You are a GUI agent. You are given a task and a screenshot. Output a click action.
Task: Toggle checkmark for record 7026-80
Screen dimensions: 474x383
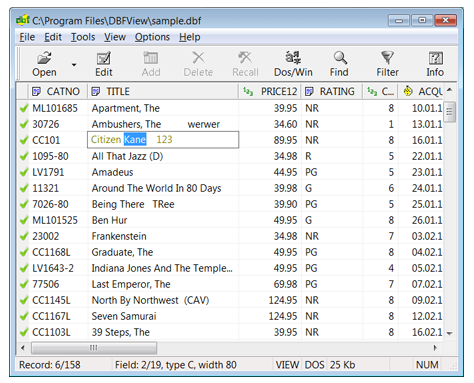tap(24, 204)
